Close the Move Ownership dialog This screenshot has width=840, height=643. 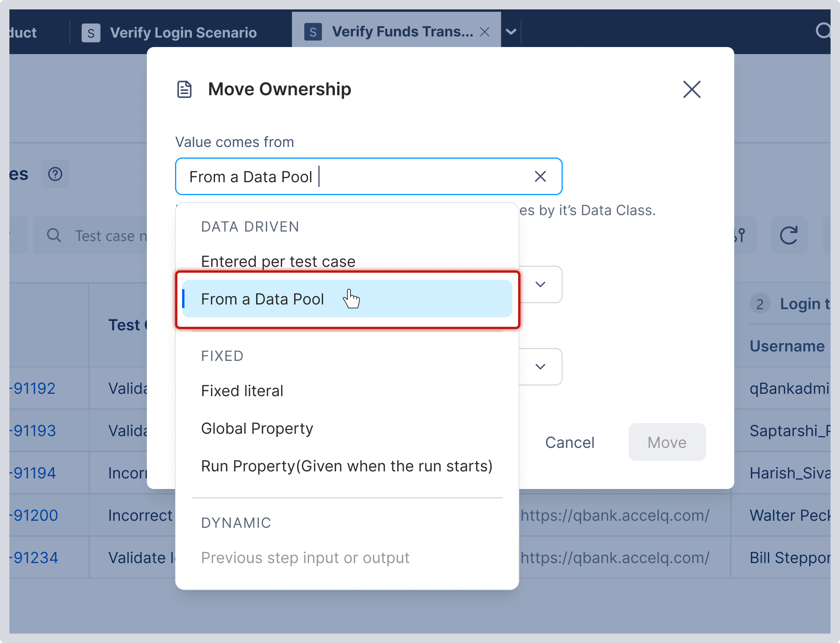pos(692,89)
